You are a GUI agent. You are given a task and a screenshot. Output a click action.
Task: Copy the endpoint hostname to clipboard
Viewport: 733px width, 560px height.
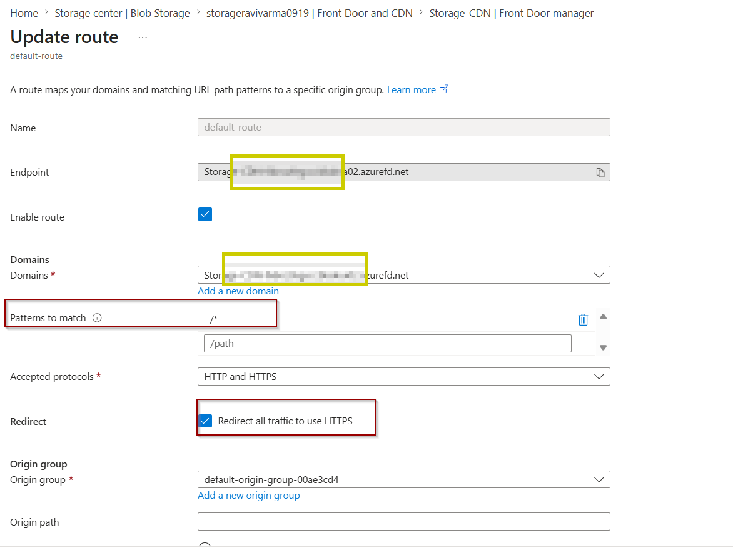600,172
